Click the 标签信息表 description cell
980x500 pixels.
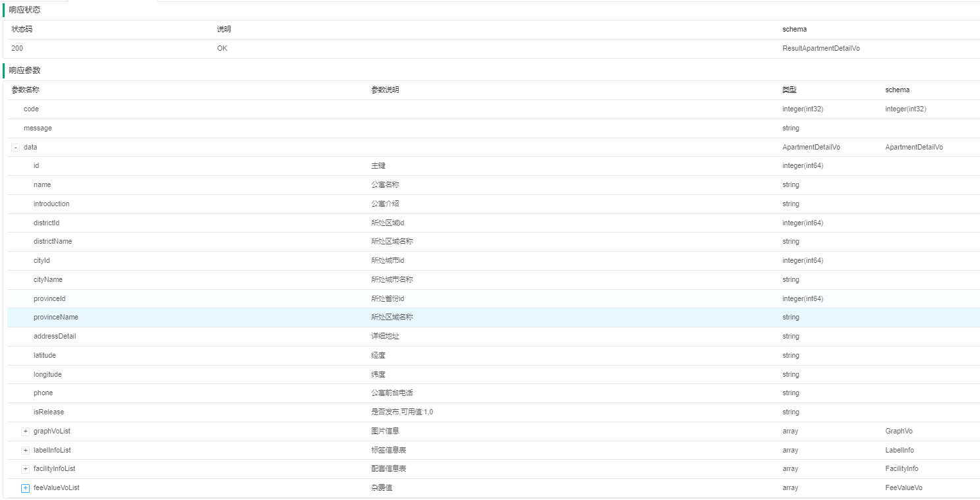tap(389, 451)
